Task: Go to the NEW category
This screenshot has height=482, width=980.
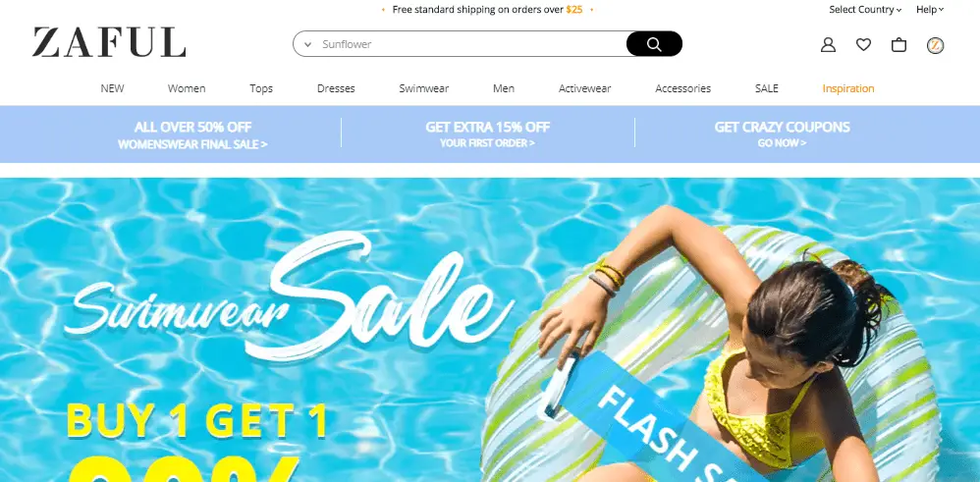Action: pyautogui.click(x=113, y=88)
